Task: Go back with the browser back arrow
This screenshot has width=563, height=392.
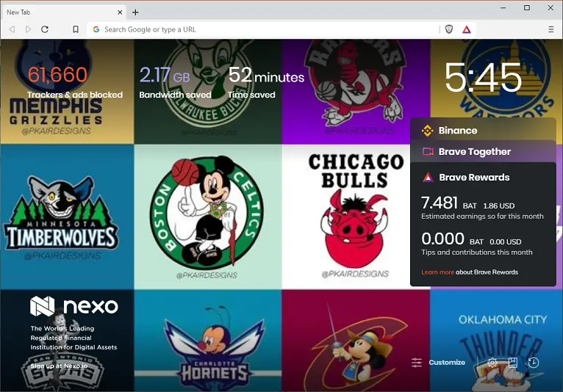Action: 12,29
